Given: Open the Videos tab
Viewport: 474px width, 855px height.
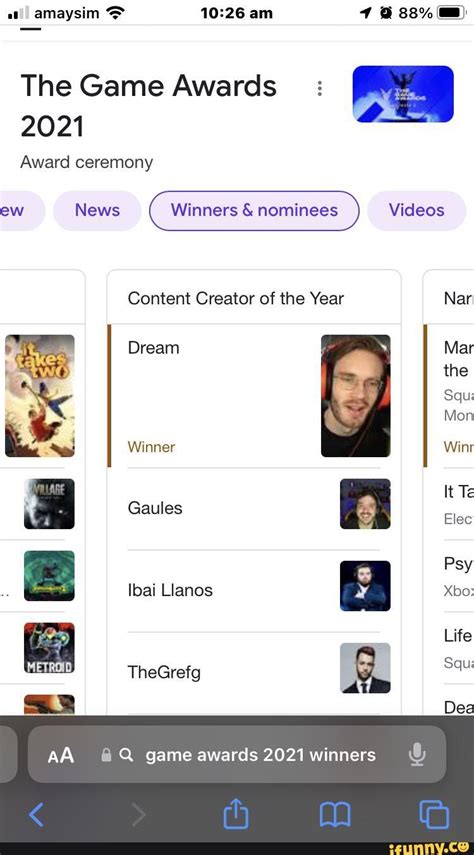Looking at the screenshot, I should pos(417,210).
